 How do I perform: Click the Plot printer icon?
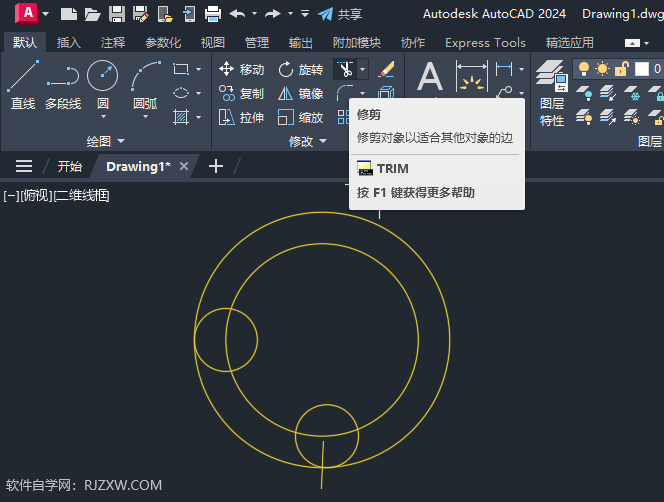[x=213, y=14]
